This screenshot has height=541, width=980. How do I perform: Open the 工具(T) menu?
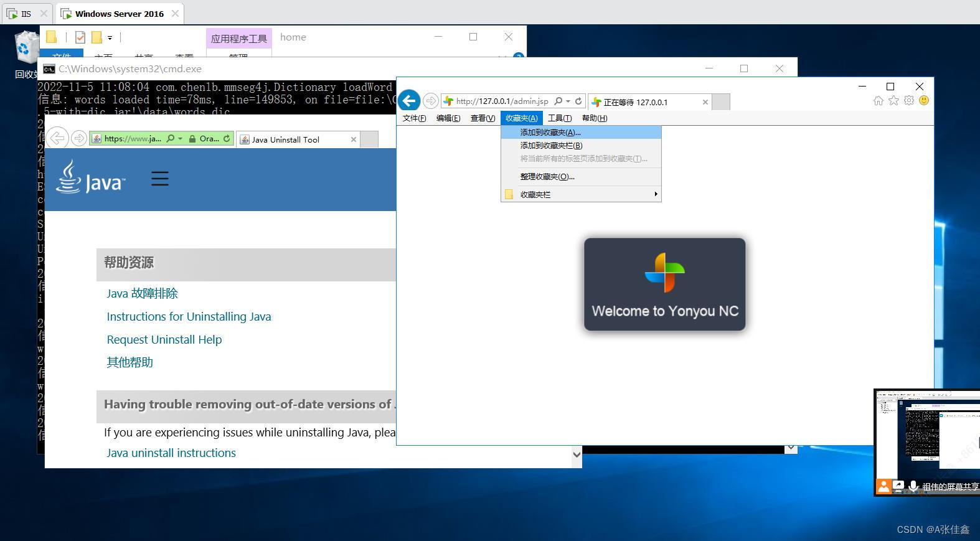[x=560, y=118]
